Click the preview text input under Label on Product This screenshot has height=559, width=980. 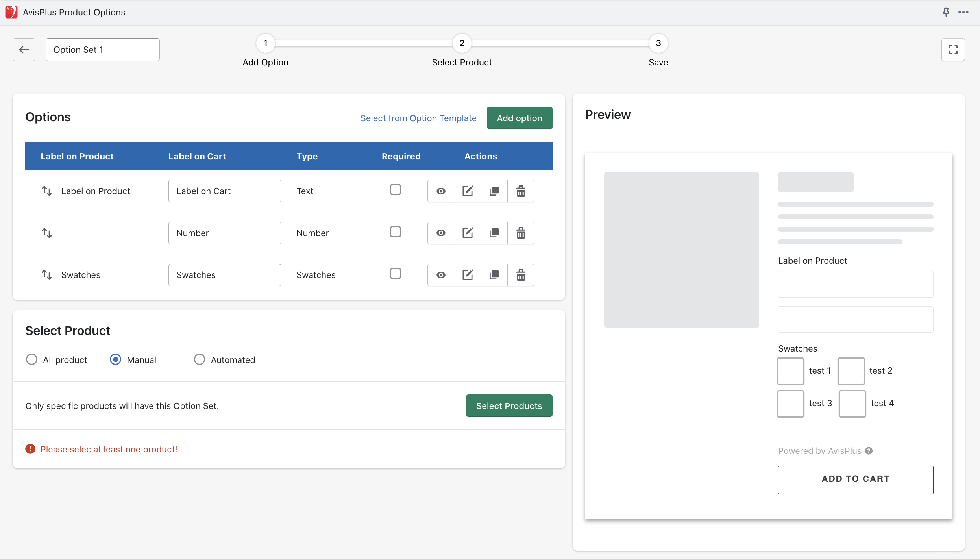pos(855,284)
